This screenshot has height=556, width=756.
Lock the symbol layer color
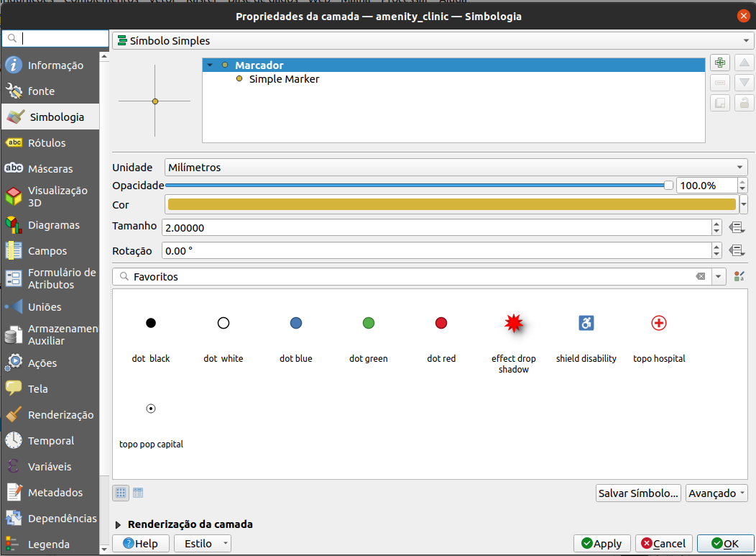[744, 103]
